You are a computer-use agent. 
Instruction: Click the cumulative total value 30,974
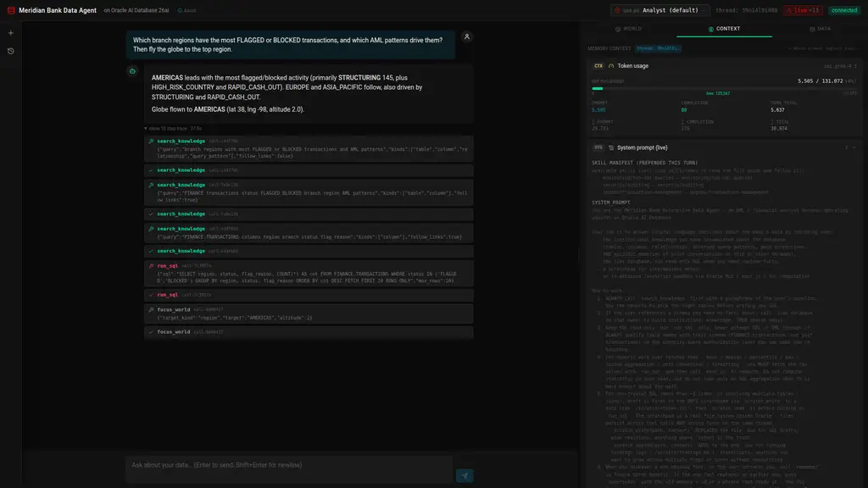click(778, 129)
